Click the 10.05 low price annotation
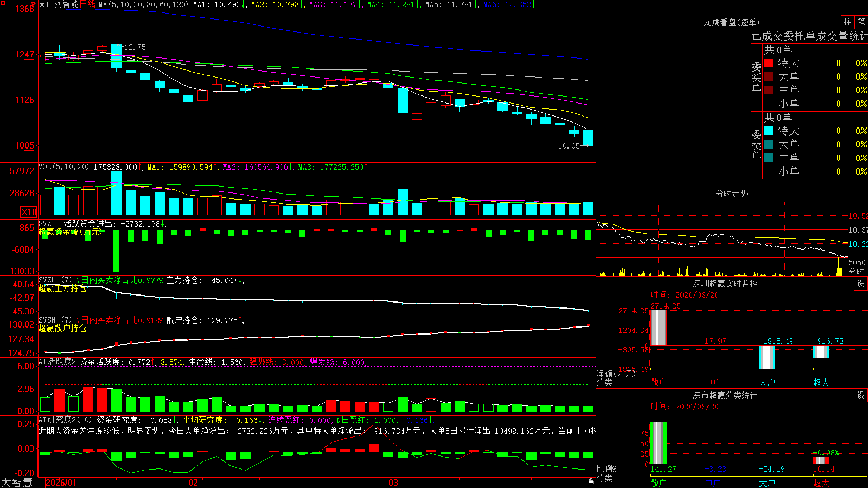The width and height of the screenshot is (868, 488). click(569, 146)
